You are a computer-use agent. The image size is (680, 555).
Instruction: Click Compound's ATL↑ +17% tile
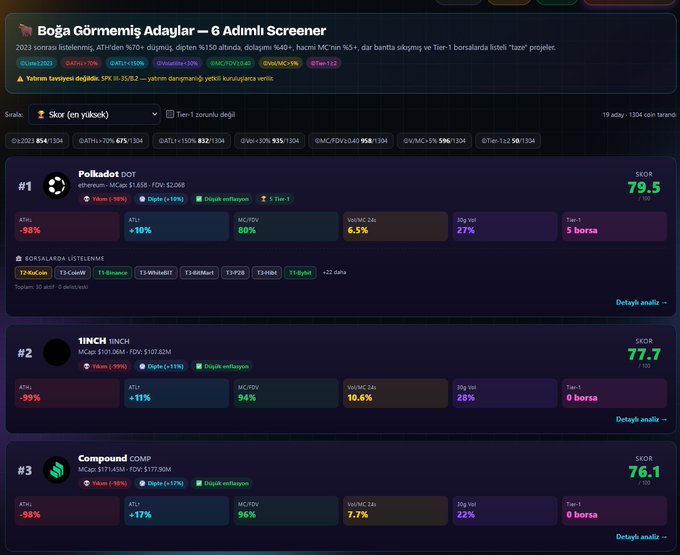click(176, 510)
